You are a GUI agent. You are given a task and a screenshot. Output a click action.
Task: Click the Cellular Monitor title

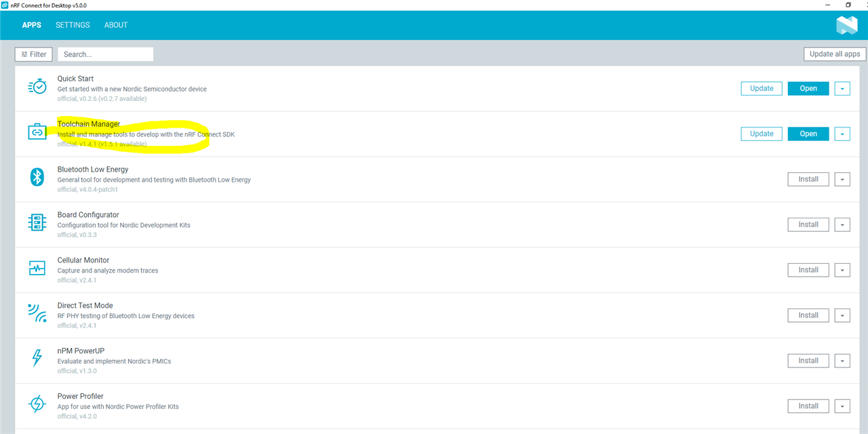[x=83, y=260]
